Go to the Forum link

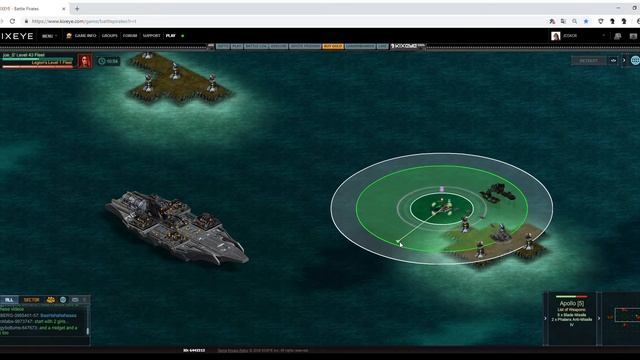point(130,36)
